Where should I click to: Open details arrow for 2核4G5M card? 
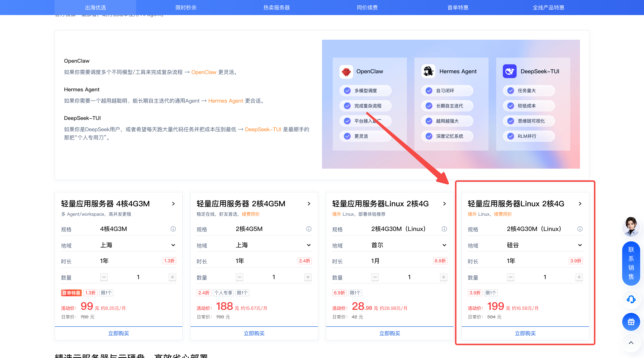(x=309, y=204)
